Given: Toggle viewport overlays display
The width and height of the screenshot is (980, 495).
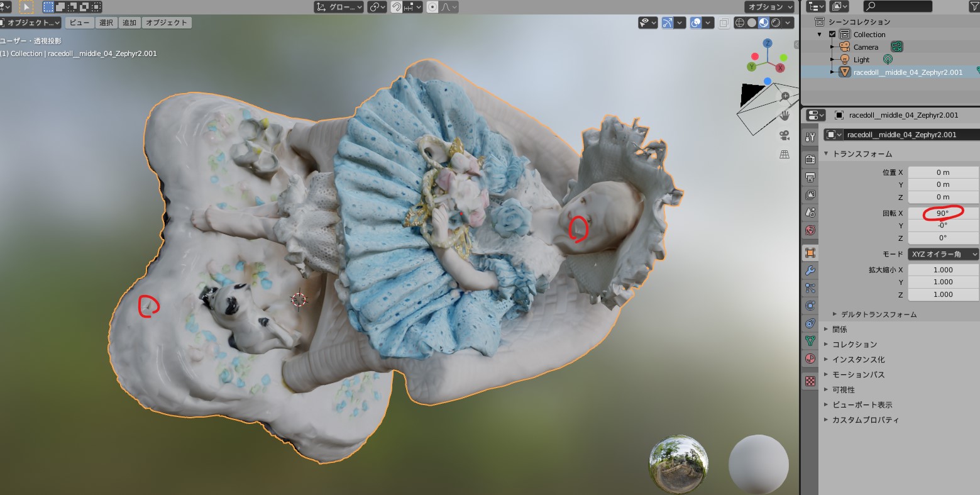Looking at the screenshot, I should 696,23.
